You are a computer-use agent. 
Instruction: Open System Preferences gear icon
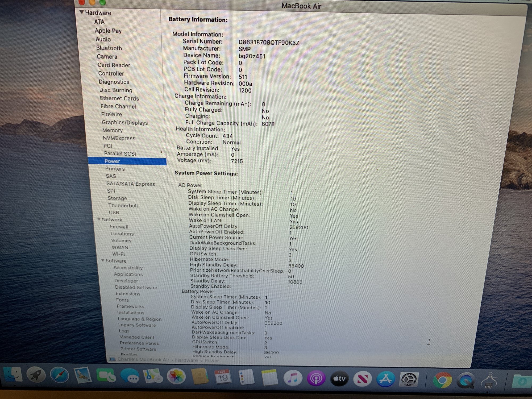[409, 380]
